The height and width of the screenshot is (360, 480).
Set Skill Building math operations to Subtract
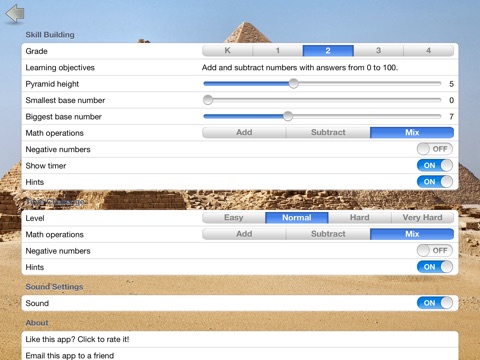(x=328, y=132)
